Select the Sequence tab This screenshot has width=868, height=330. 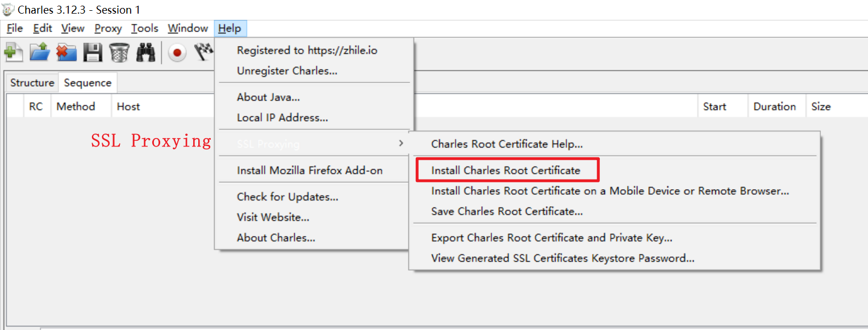click(87, 83)
